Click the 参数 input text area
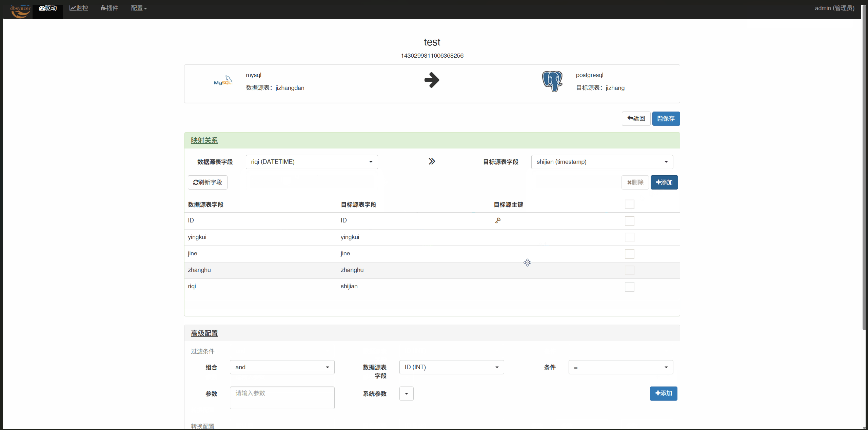The height and width of the screenshot is (430, 868). pyautogui.click(x=282, y=398)
